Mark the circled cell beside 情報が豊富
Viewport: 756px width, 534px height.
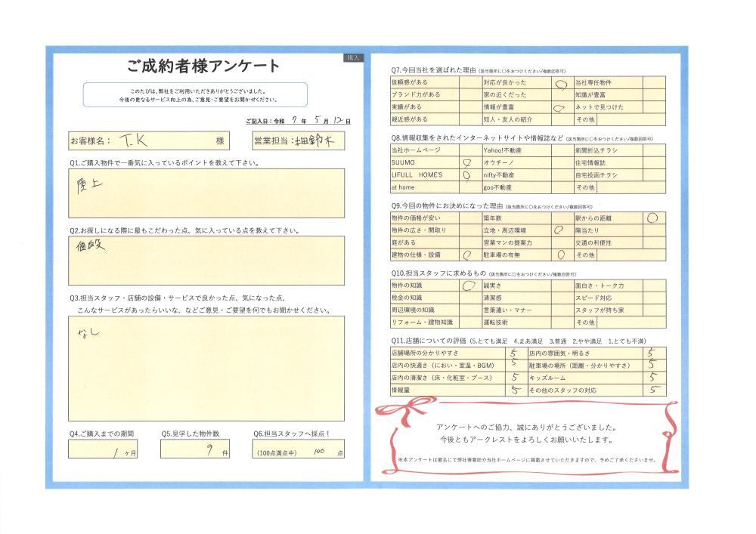pyautogui.click(x=562, y=107)
